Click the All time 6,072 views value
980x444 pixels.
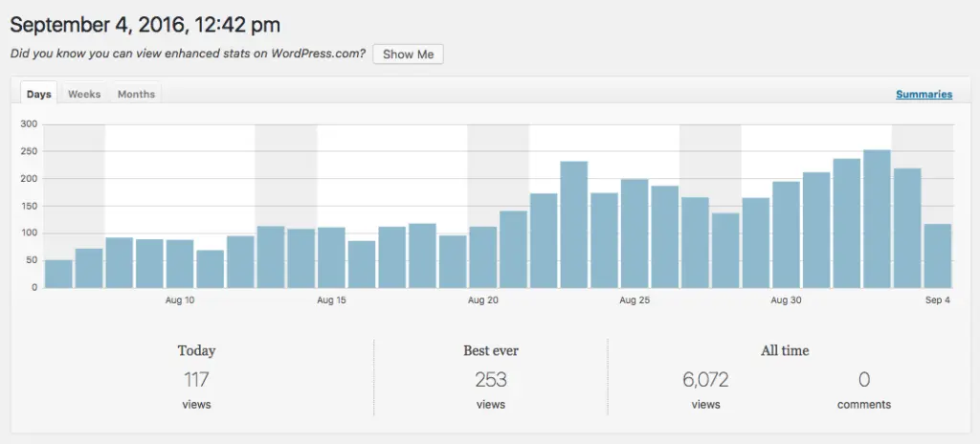[705, 380]
